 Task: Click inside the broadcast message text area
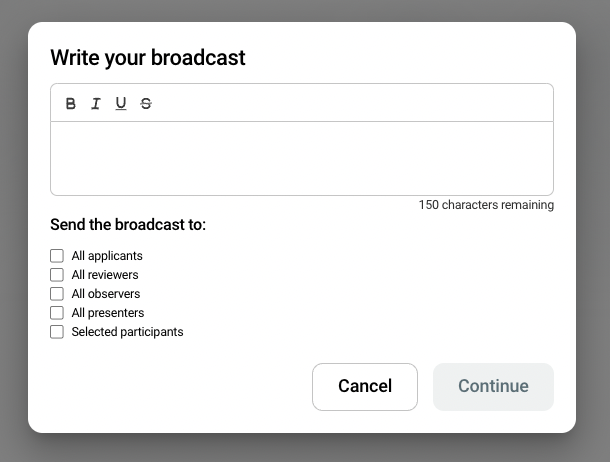point(301,158)
